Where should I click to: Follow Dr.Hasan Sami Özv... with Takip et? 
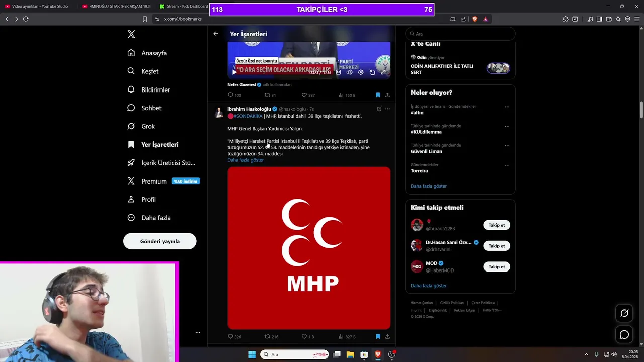click(x=497, y=246)
